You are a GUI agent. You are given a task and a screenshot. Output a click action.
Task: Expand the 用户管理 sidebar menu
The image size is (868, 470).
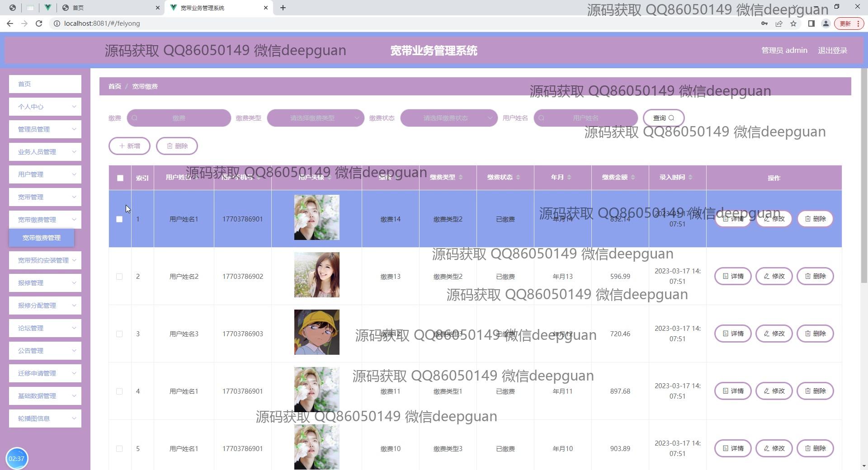tap(45, 174)
